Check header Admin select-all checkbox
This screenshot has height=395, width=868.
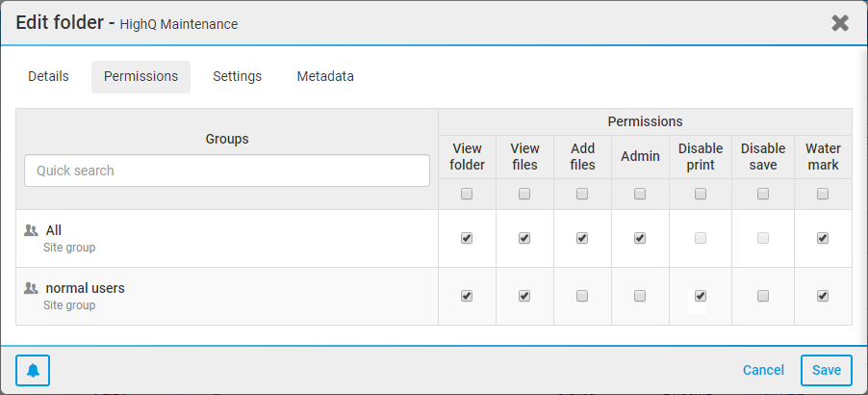(x=640, y=194)
